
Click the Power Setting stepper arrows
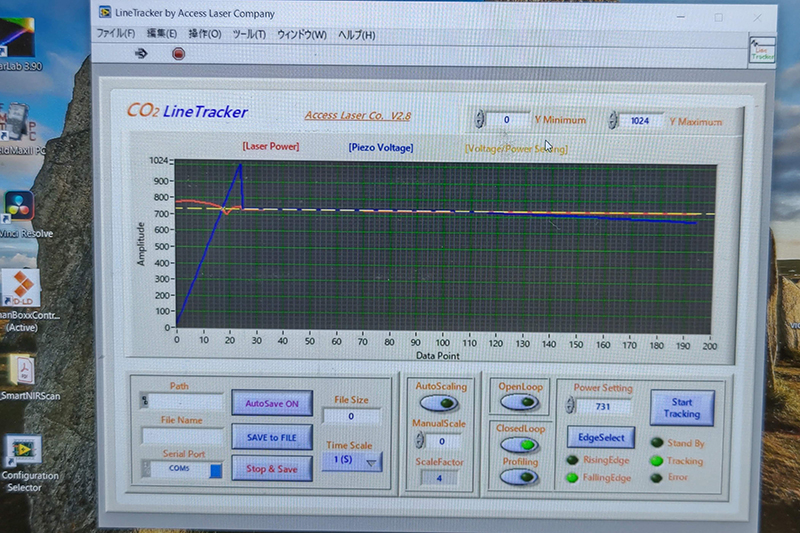click(570, 406)
